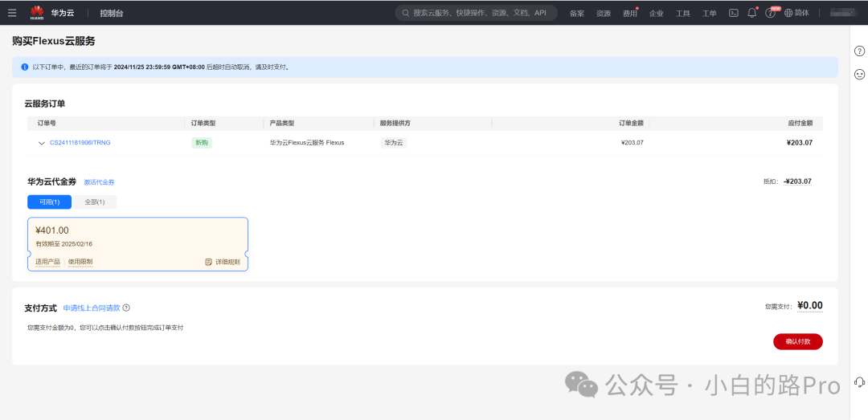Image resolution: width=868 pixels, height=420 pixels.
Task: Launch the CloudShell terminal icon
Action: [x=734, y=13]
